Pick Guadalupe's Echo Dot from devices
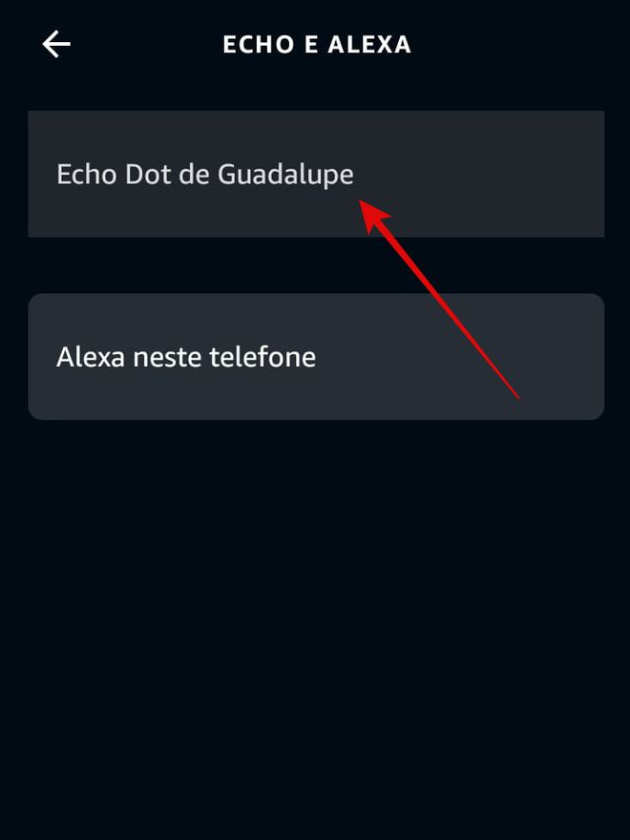 pos(316,174)
